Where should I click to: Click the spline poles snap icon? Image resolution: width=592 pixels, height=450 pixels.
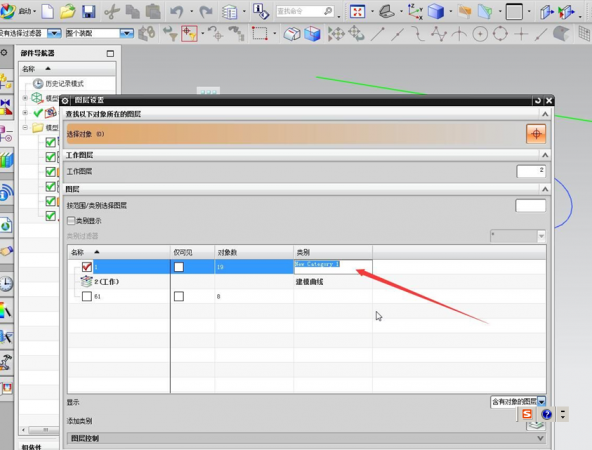tap(439, 34)
